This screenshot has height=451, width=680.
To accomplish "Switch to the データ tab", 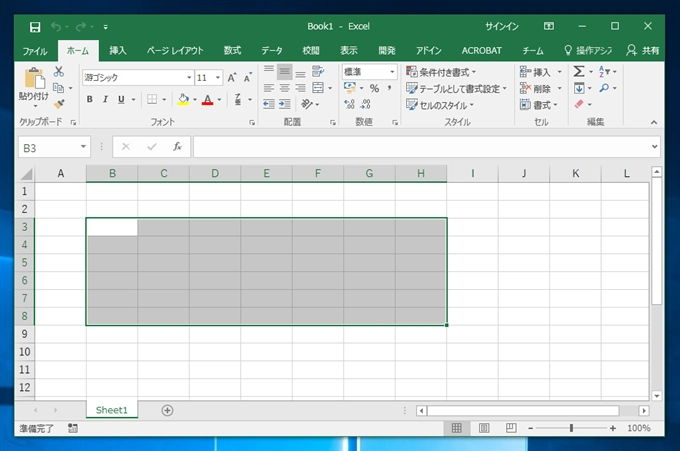I will (271, 51).
